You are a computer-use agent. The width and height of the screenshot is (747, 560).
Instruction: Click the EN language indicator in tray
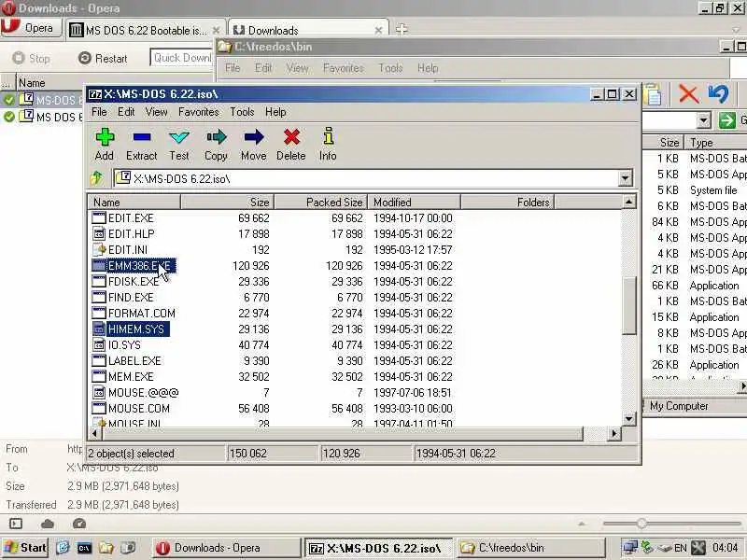(681, 548)
